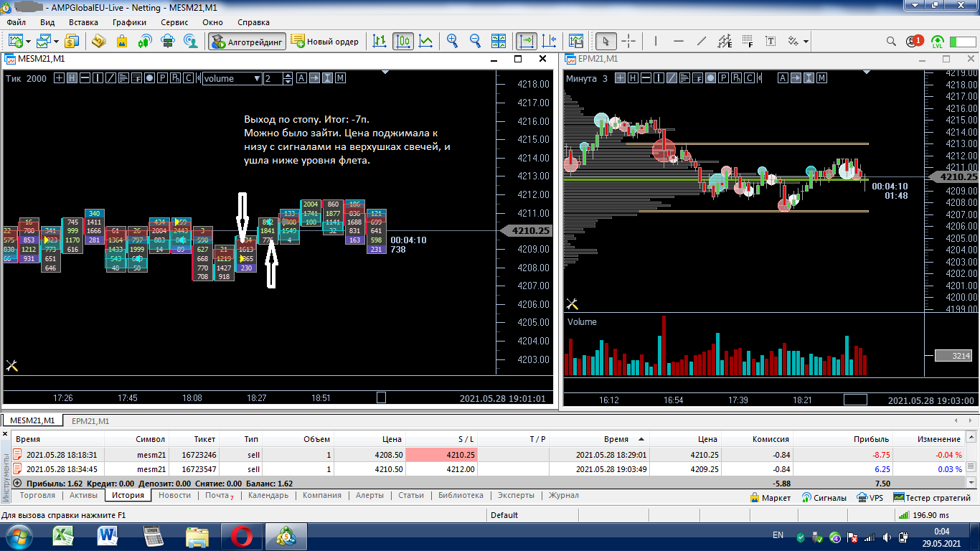Toggle the Algotrading button
Viewport: 980px width, 551px height.
click(x=248, y=41)
